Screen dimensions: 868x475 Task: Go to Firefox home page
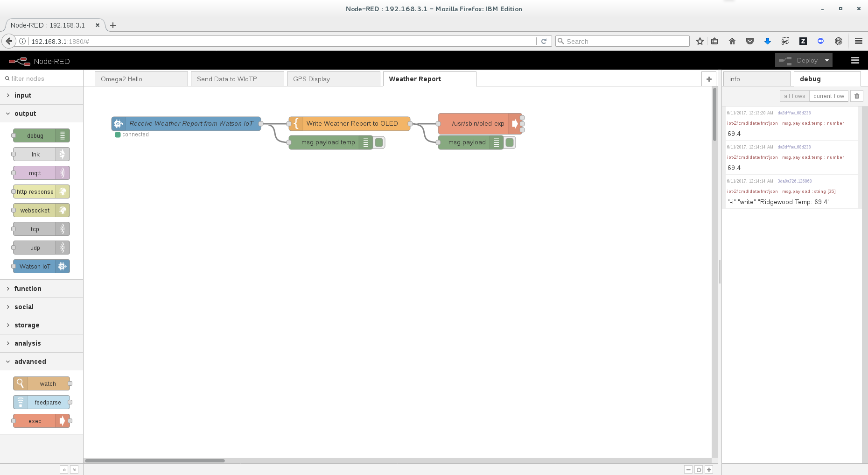pyautogui.click(x=732, y=41)
